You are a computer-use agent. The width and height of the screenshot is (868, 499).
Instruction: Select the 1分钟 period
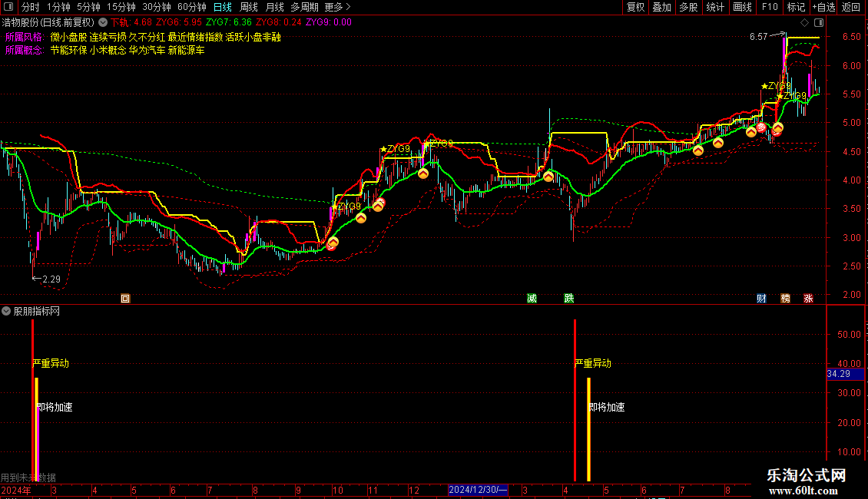pos(58,7)
